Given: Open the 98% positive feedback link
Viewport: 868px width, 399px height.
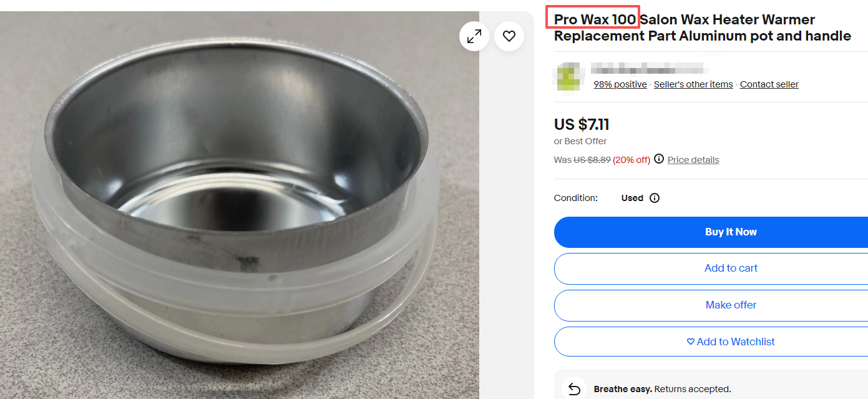Looking at the screenshot, I should coord(620,84).
